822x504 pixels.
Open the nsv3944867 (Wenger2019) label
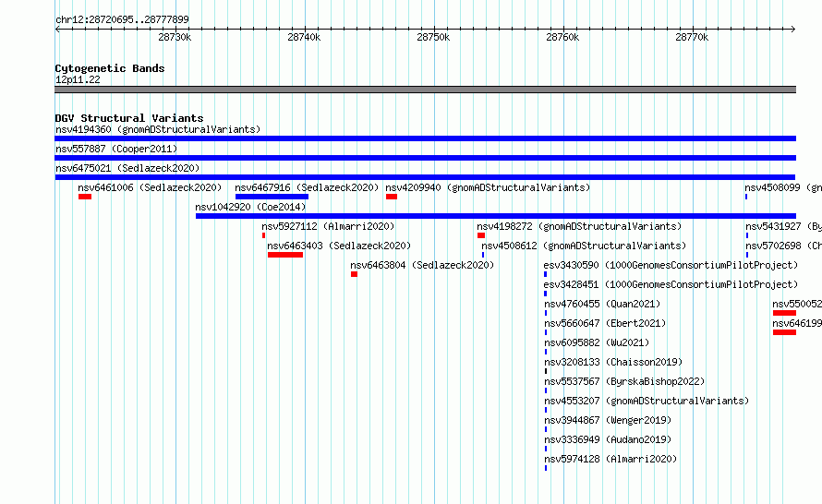[x=608, y=420]
